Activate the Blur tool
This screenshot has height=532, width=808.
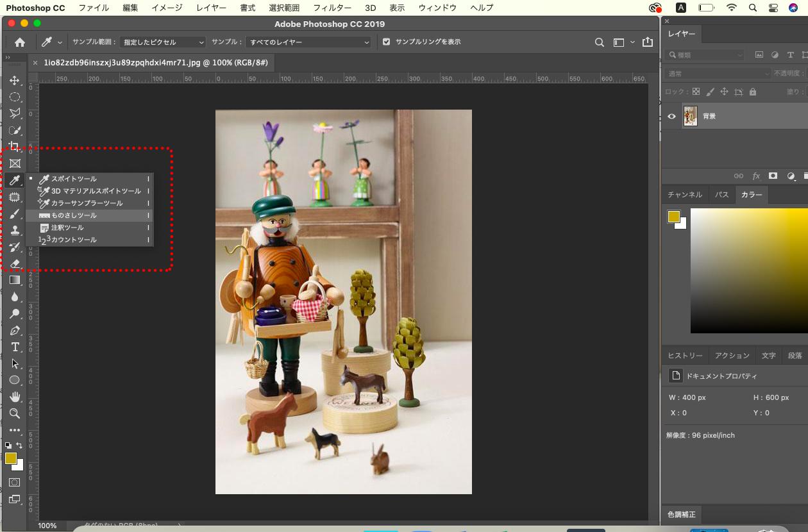[15, 297]
